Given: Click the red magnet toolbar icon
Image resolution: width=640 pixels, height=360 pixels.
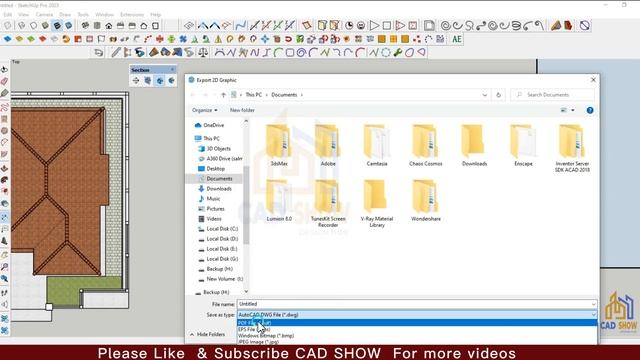Looking at the screenshot, I should pyautogui.click(x=288, y=39).
